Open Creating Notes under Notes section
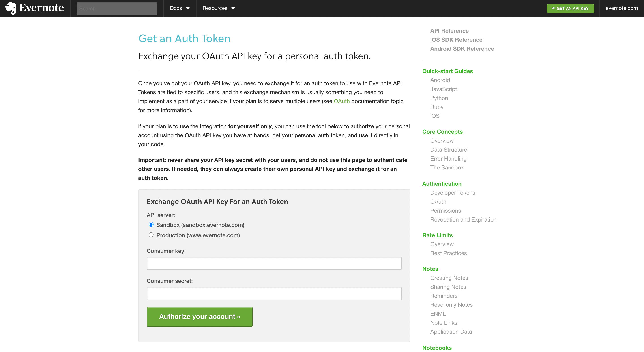644x352 pixels. (x=449, y=278)
